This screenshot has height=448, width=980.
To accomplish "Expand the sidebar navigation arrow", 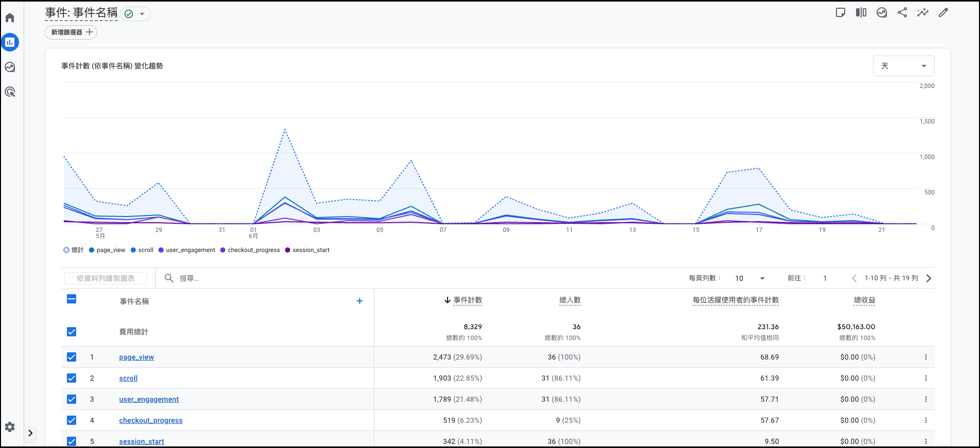I will 30,433.
